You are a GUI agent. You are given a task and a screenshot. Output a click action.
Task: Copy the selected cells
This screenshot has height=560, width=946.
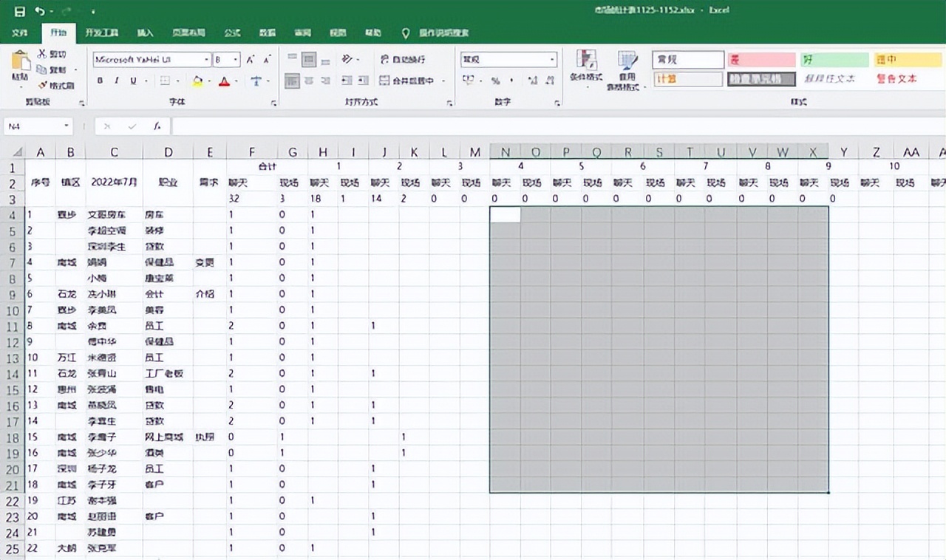click(52, 69)
